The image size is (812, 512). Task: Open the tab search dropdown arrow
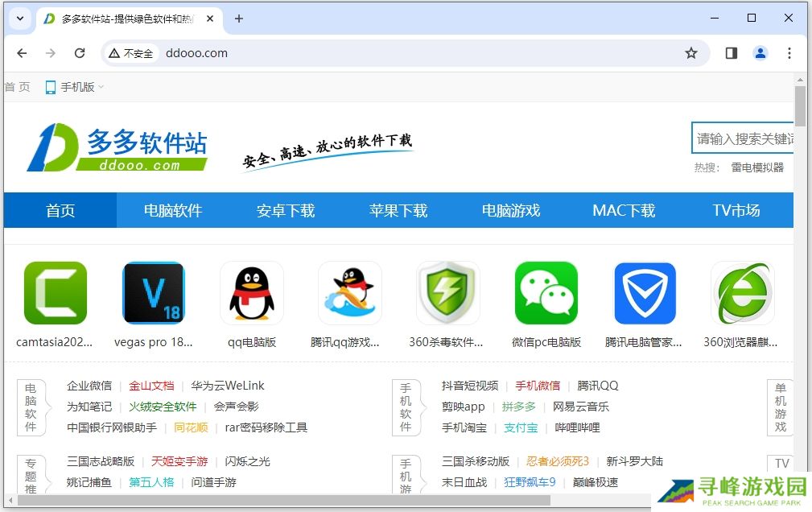tap(19, 19)
